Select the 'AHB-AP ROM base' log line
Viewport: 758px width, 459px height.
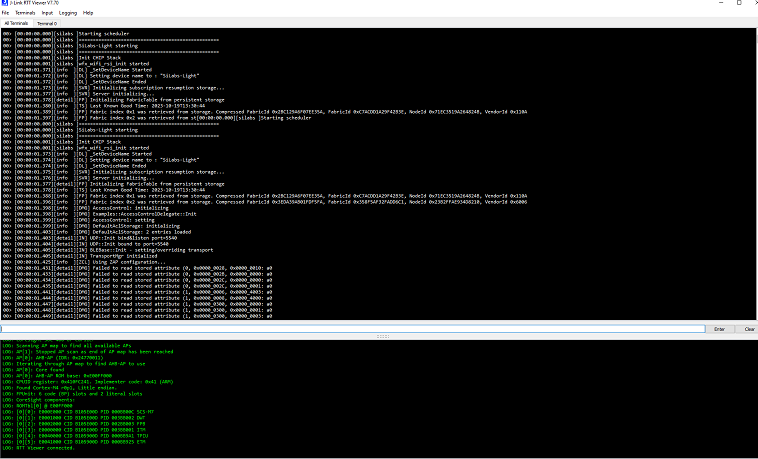click(x=57, y=376)
